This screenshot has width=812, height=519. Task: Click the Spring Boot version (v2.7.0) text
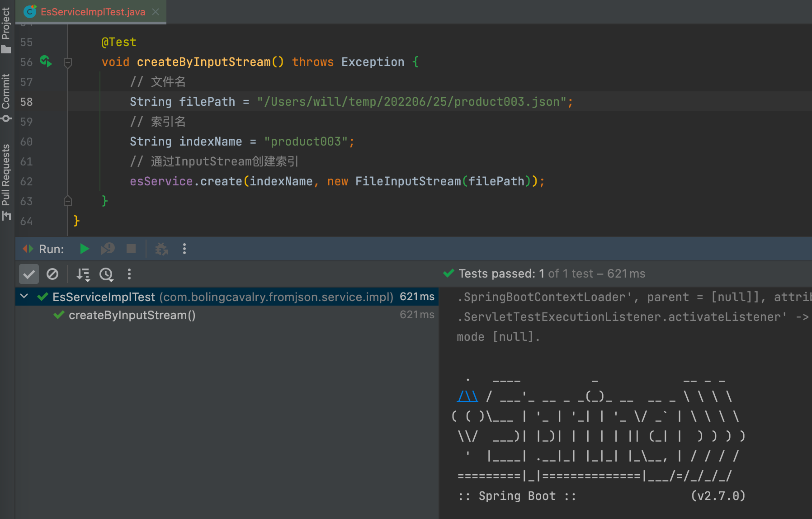pyautogui.click(x=718, y=496)
